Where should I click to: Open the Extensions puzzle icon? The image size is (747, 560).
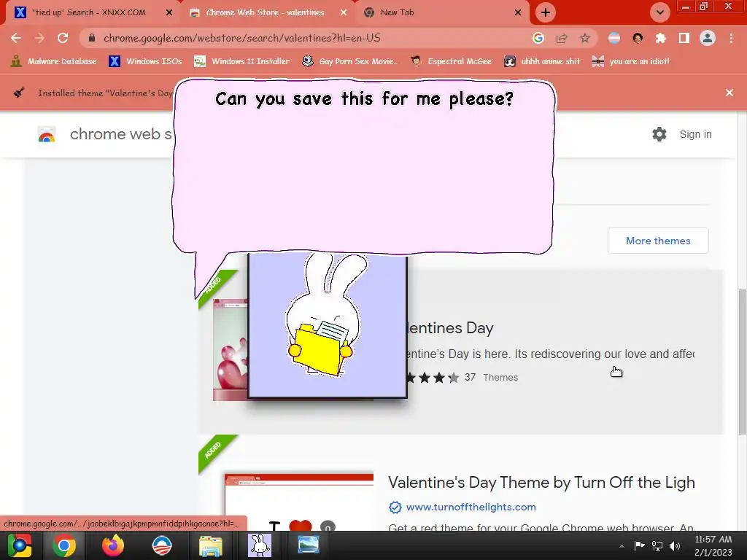(661, 38)
